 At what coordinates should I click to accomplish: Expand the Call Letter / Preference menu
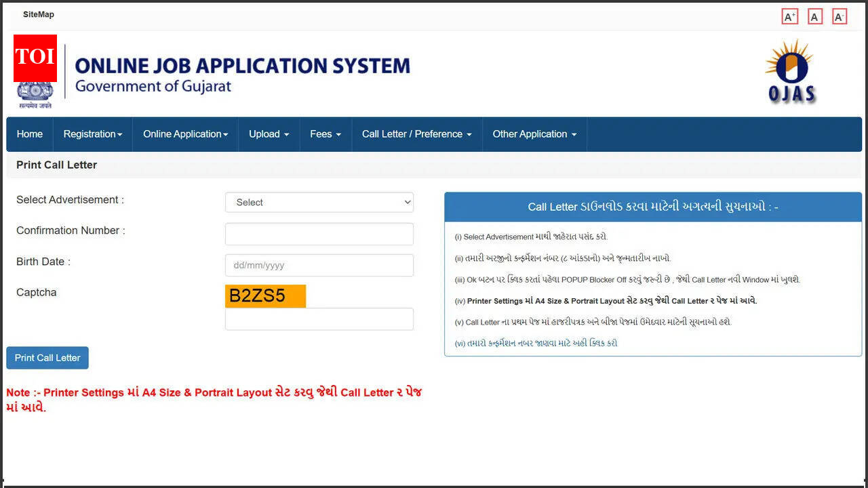tap(416, 134)
